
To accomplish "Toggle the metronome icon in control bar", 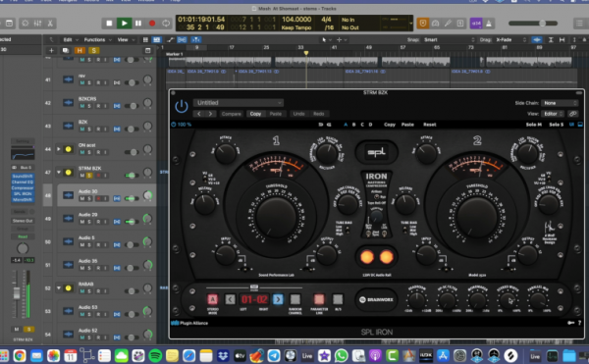I will click(x=489, y=24).
